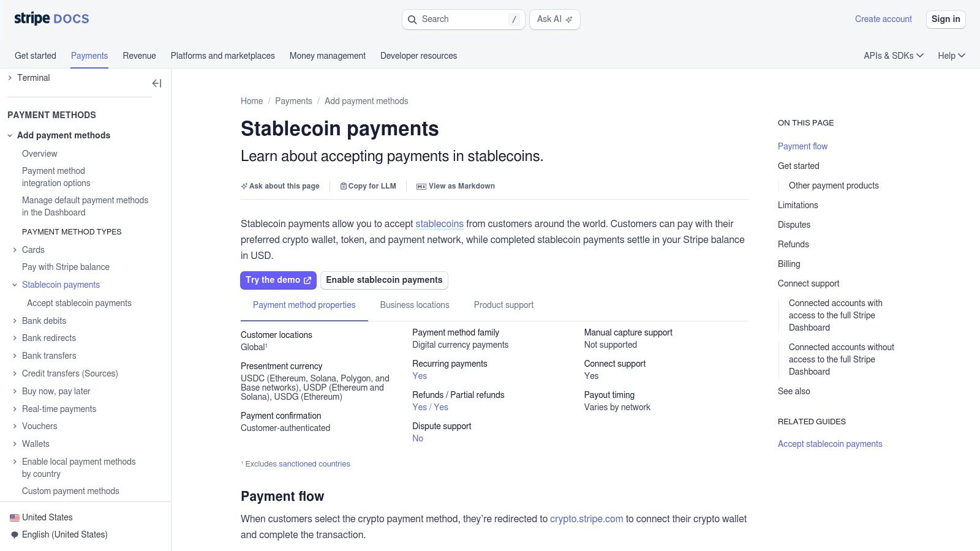This screenshot has height=551, width=980.
Task: Switch to the Business locations tab
Action: coord(415,305)
